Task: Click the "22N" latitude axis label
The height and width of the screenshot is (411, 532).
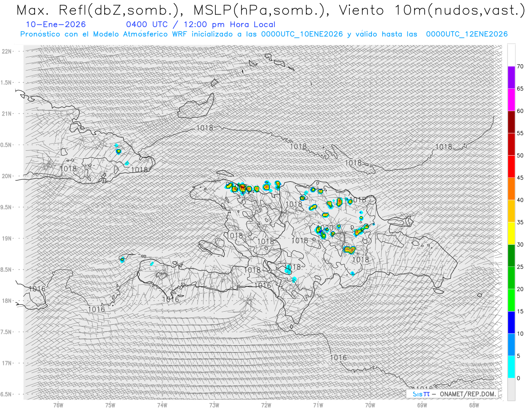Action: coord(7,51)
